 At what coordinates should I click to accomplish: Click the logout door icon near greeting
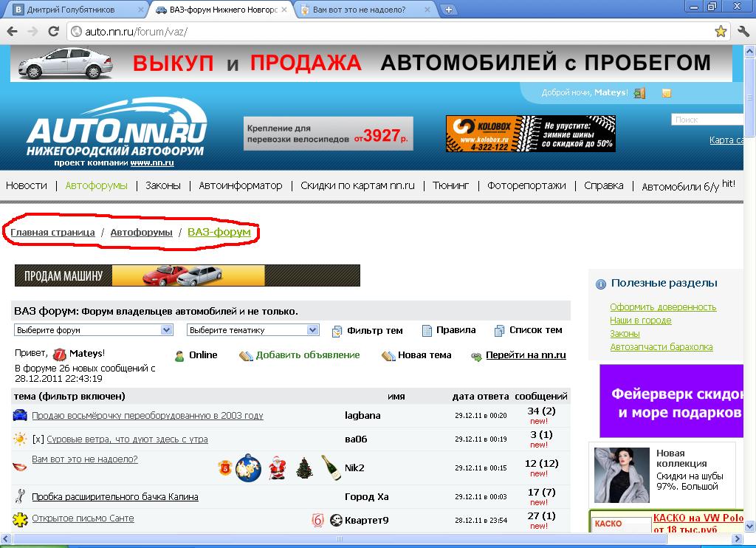click(x=639, y=93)
